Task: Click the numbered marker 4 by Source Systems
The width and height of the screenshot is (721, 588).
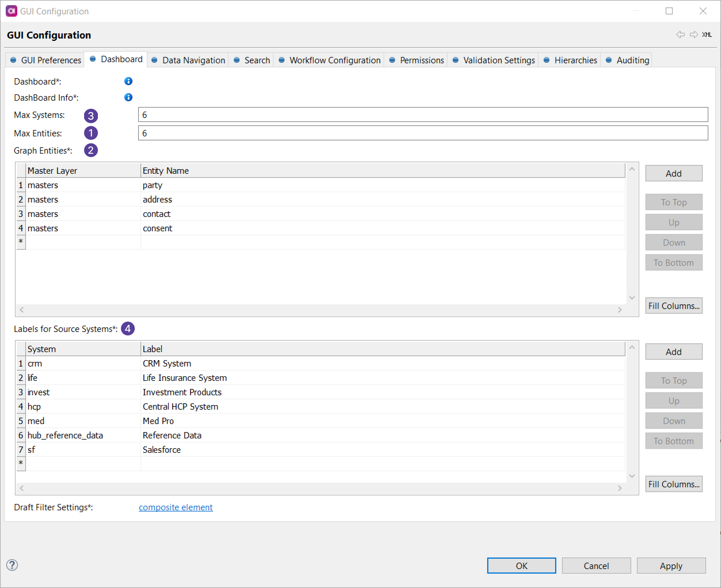Action: [128, 329]
